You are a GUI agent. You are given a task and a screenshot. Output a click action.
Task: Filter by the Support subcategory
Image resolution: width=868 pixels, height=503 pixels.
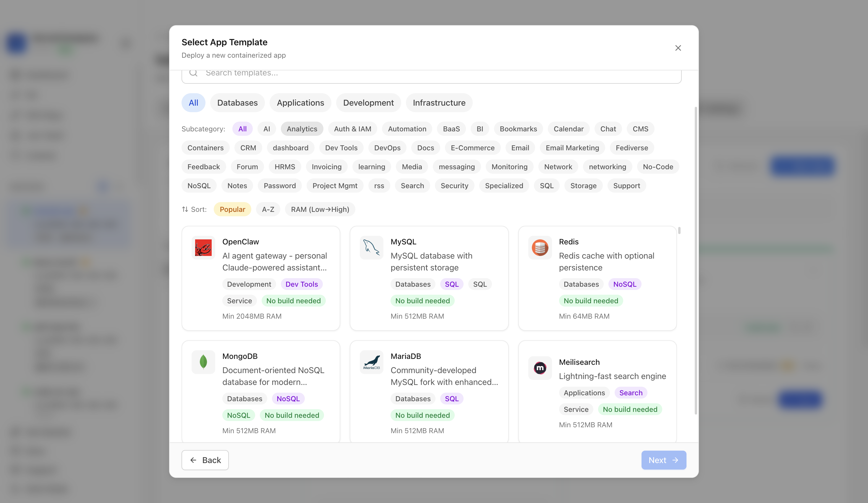tap(626, 186)
